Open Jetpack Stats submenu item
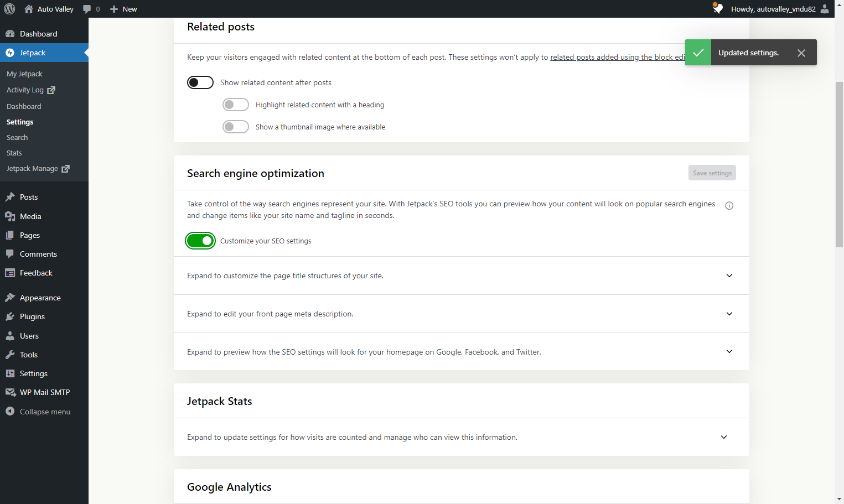 click(x=14, y=153)
